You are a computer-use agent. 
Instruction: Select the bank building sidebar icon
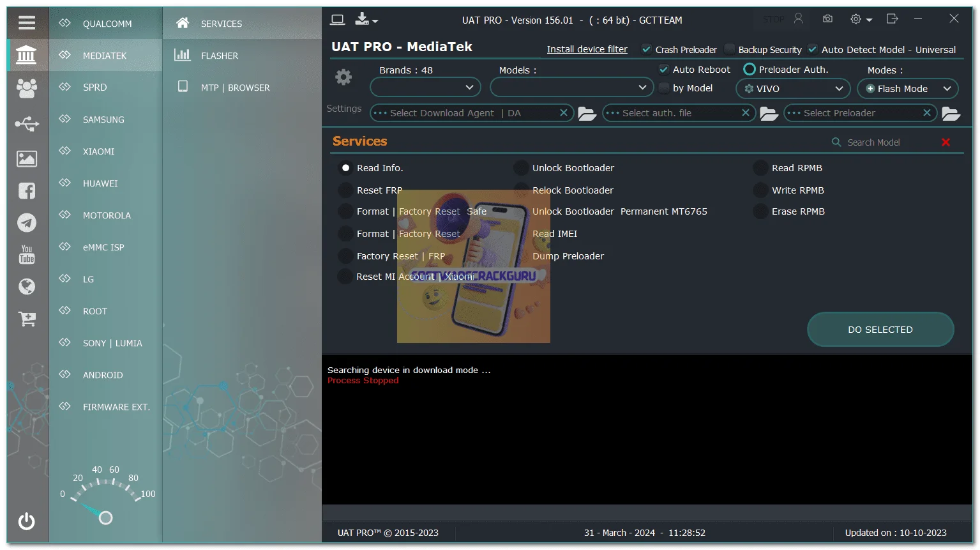click(27, 55)
